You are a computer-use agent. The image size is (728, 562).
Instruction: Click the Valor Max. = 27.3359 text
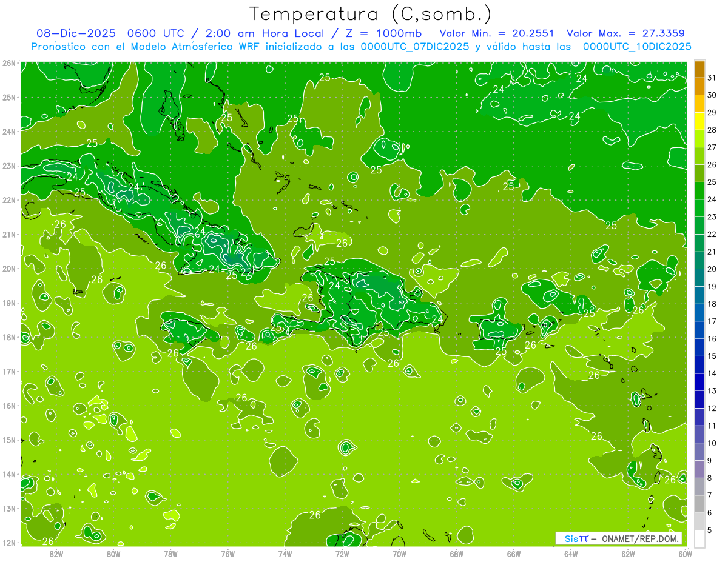click(626, 33)
